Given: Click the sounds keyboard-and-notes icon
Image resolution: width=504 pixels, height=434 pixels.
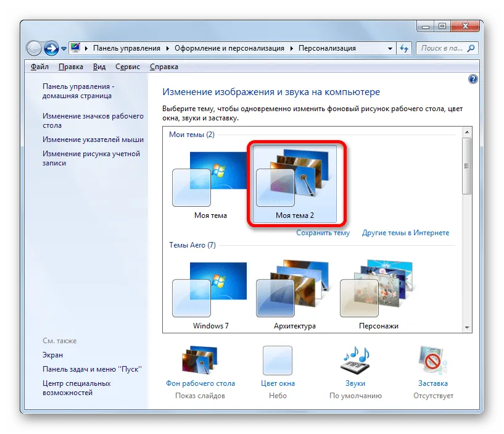Looking at the screenshot, I should (x=355, y=360).
